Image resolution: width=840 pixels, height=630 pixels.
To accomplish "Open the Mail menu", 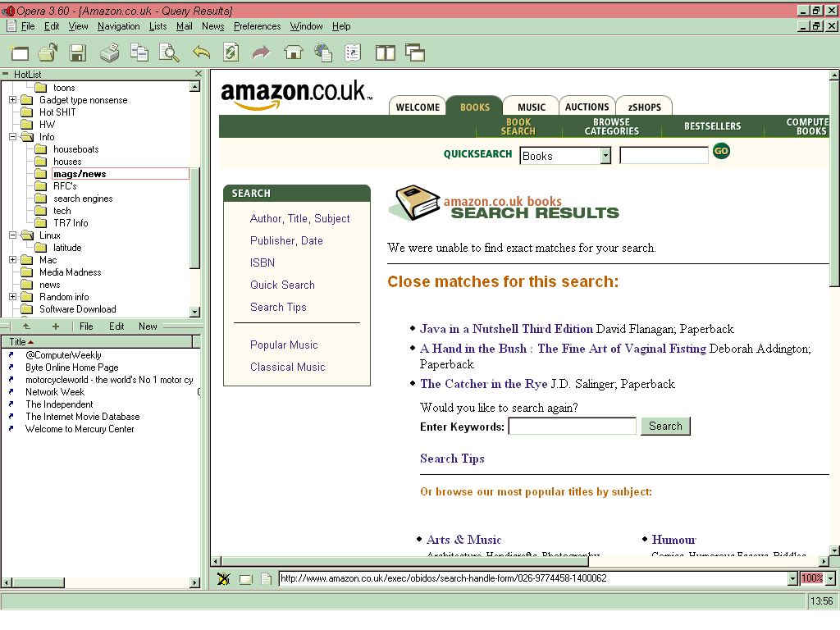I will (x=185, y=26).
